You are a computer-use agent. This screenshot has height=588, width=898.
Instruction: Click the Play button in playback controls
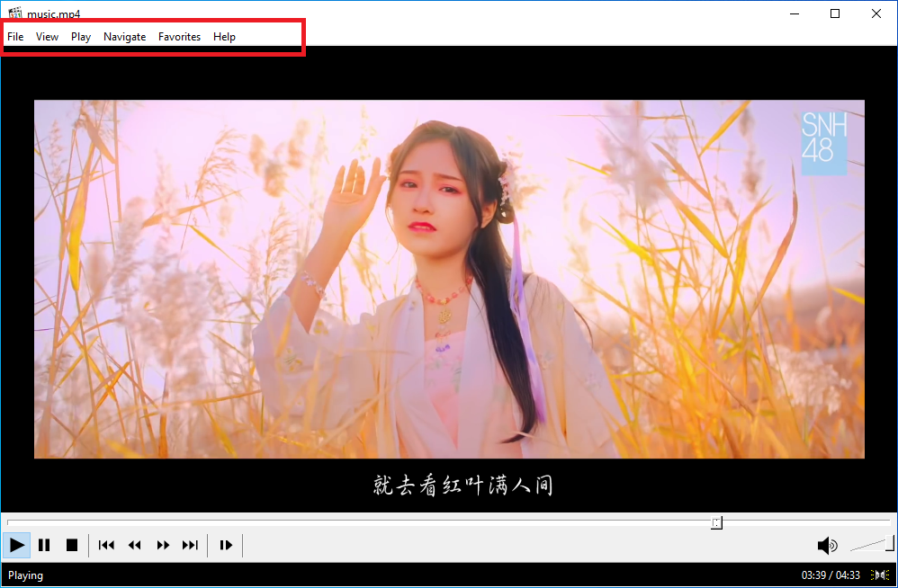click(x=17, y=545)
